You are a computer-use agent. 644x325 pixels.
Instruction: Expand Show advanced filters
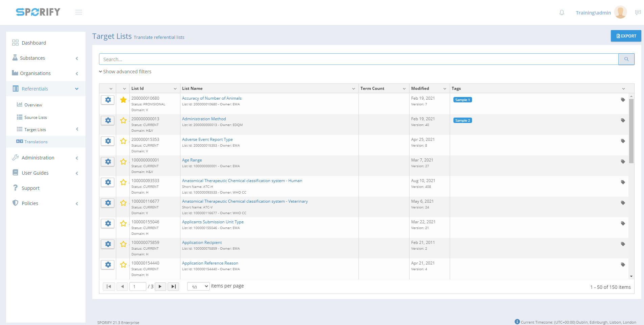pyautogui.click(x=125, y=72)
